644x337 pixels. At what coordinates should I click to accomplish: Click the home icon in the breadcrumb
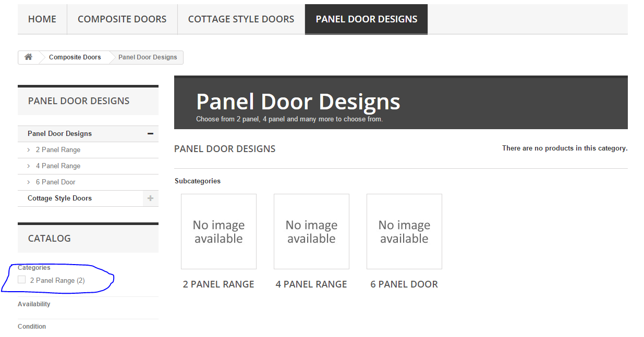(x=28, y=57)
